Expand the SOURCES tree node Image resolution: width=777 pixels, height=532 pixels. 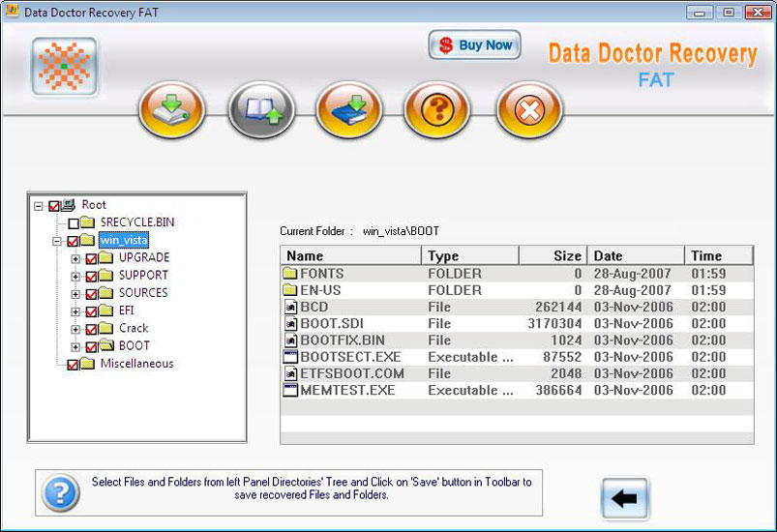(x=75, y=294)
